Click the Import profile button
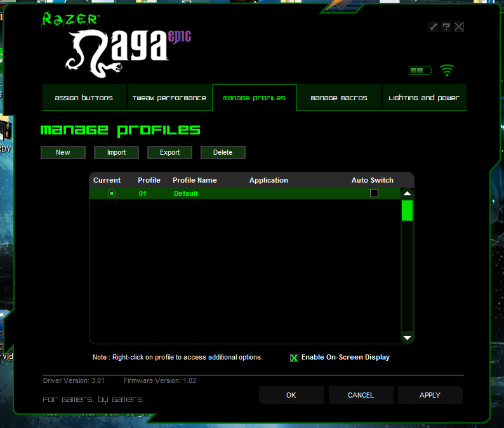The height and width of the screenshot is (428, 504). tap(116, 152)
